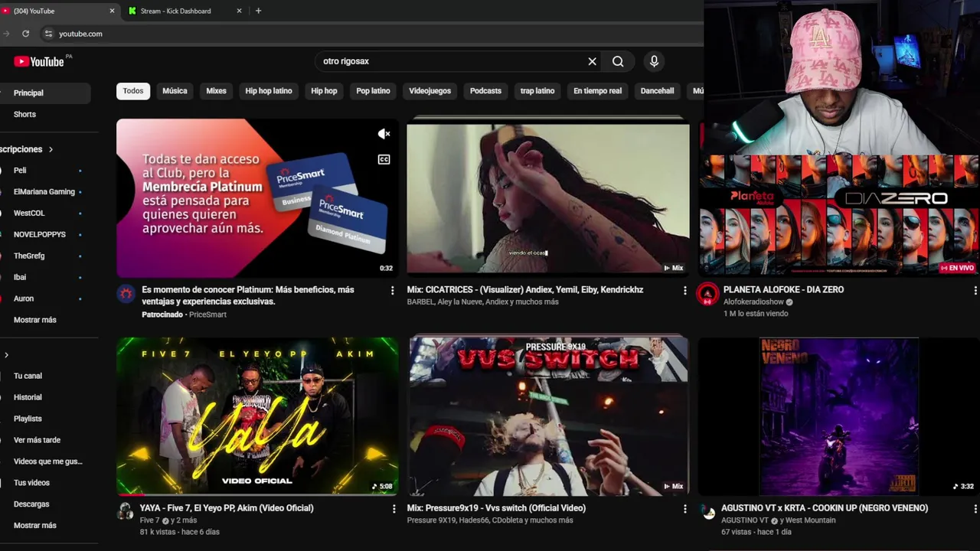Open title AGUSTINO VT x KRTA COOKIN UP

point(825,508)
